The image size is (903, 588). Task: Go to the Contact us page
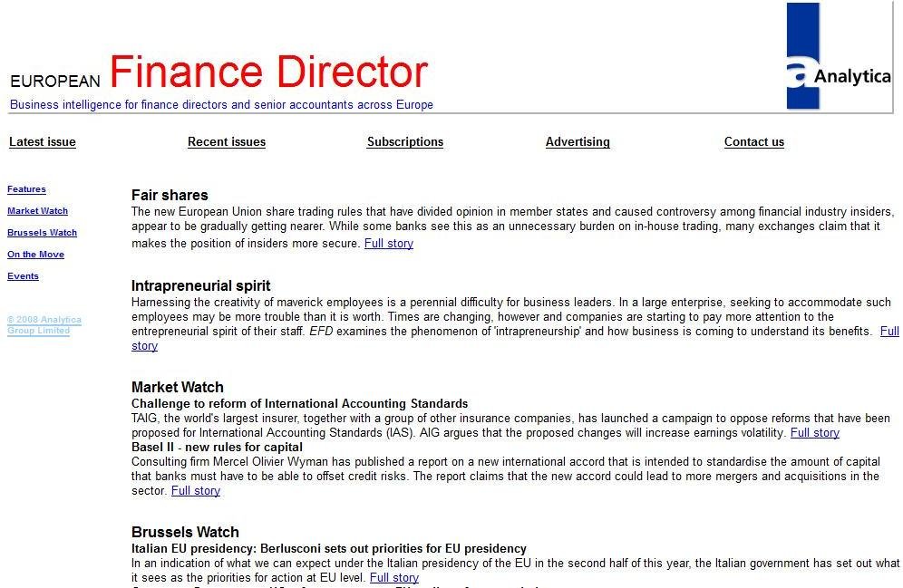[753, 142]
